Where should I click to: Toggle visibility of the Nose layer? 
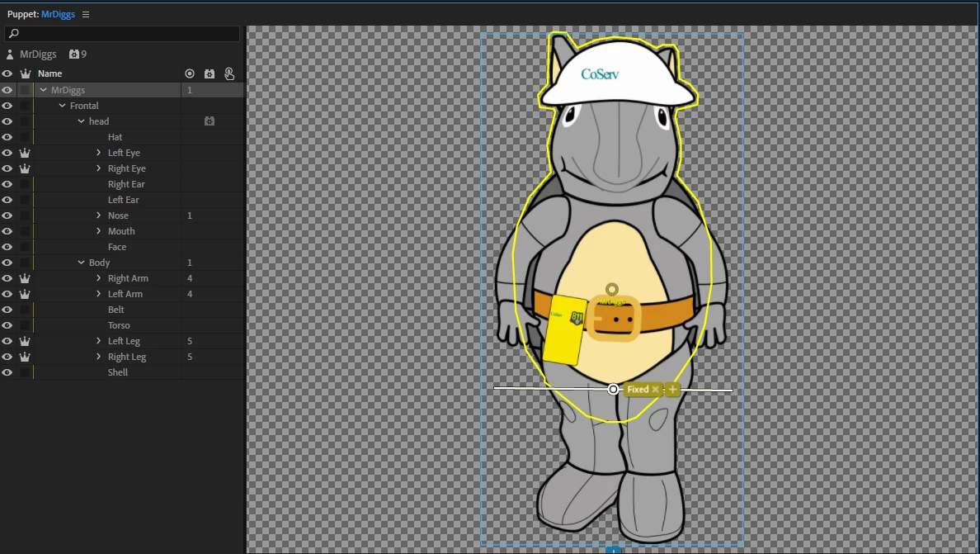click(7, 215)
